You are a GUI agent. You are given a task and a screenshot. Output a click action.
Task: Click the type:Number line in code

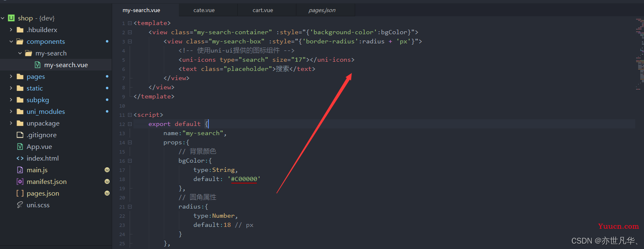point(216,216)
